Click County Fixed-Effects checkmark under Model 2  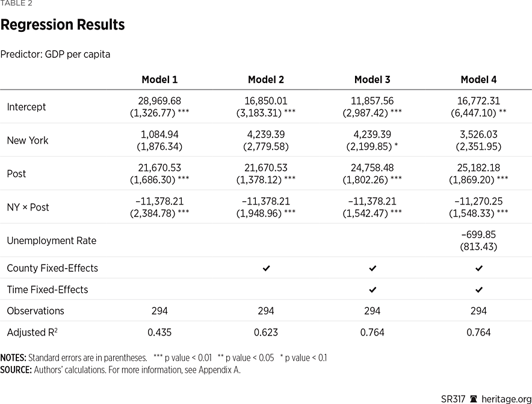[266, 268]
